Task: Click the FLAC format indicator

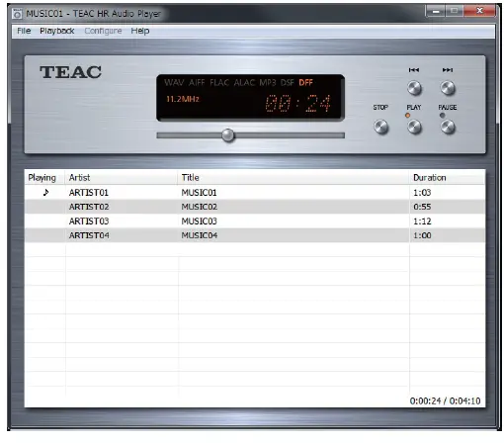Action: [x=219, y=82]
